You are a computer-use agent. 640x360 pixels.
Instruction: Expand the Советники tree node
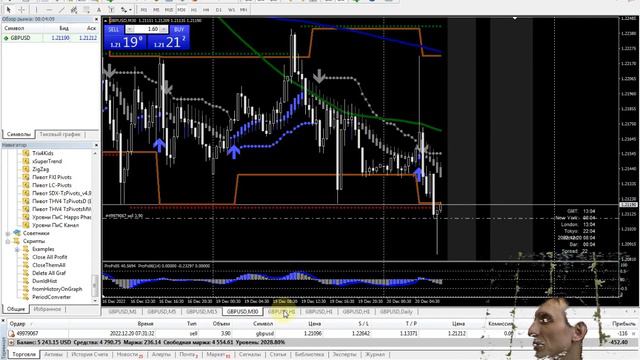7,233
